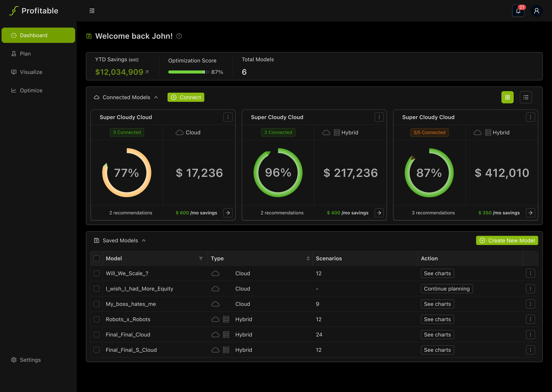Screen dimensions: 552x392
Task: Collapse sidebar using menu icon
Action: [92, 11]
